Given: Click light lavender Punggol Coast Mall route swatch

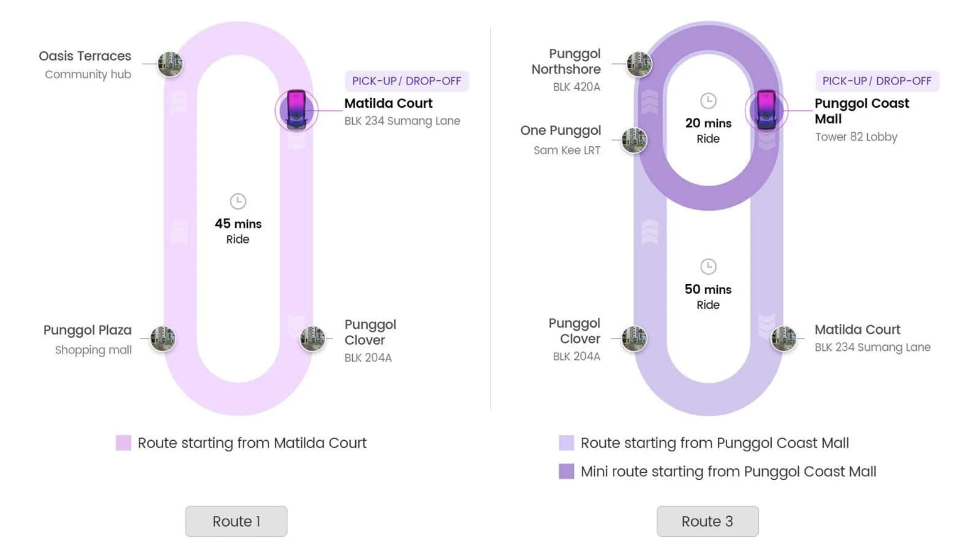Looking at the screenshot, I should click(566, 443).
